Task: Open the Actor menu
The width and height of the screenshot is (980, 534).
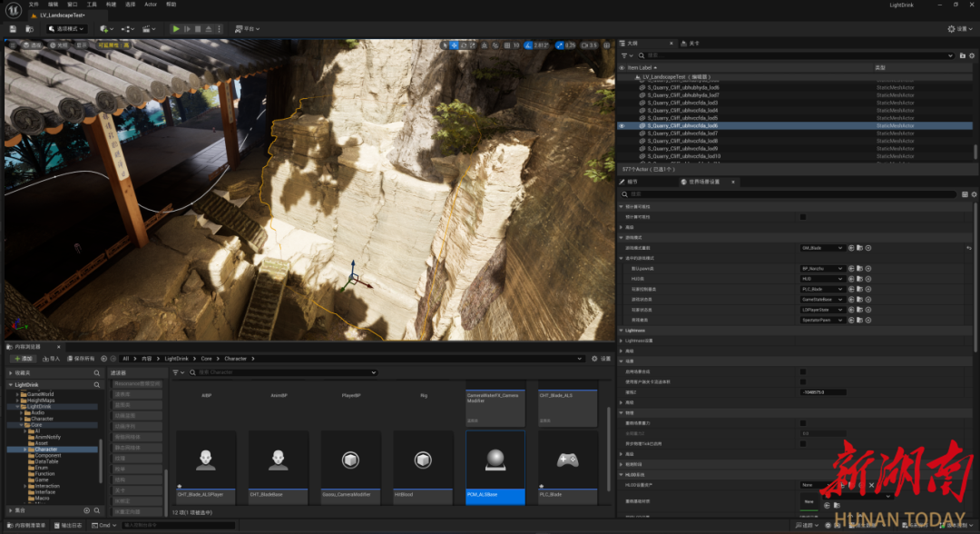Action: tap(151, 5)
